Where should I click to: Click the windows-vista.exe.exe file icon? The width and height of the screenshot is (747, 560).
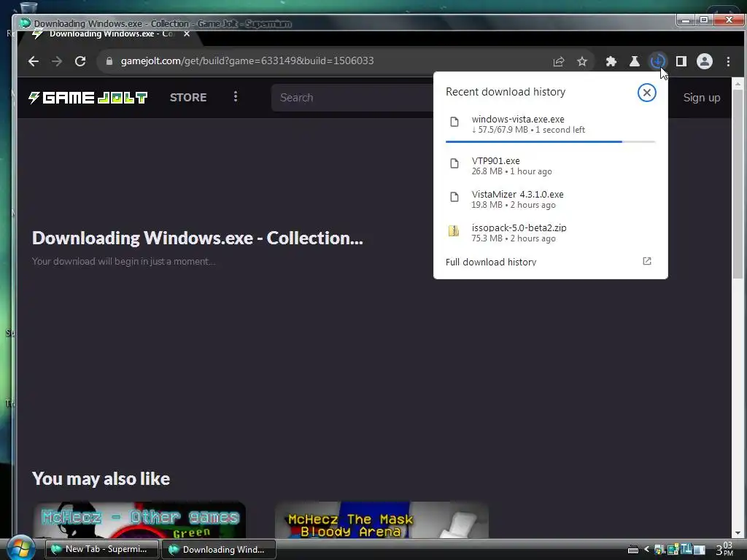coord(454,122)
